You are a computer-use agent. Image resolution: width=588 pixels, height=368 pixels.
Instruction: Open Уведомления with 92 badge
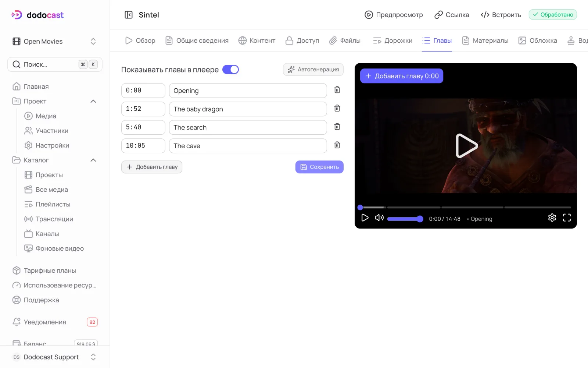[55, 322]
